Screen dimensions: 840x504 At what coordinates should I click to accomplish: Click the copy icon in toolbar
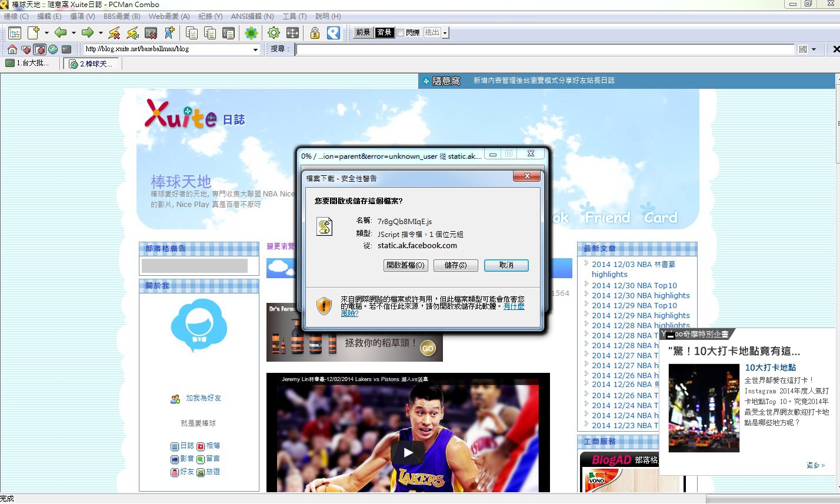click(x=192, y=33)
